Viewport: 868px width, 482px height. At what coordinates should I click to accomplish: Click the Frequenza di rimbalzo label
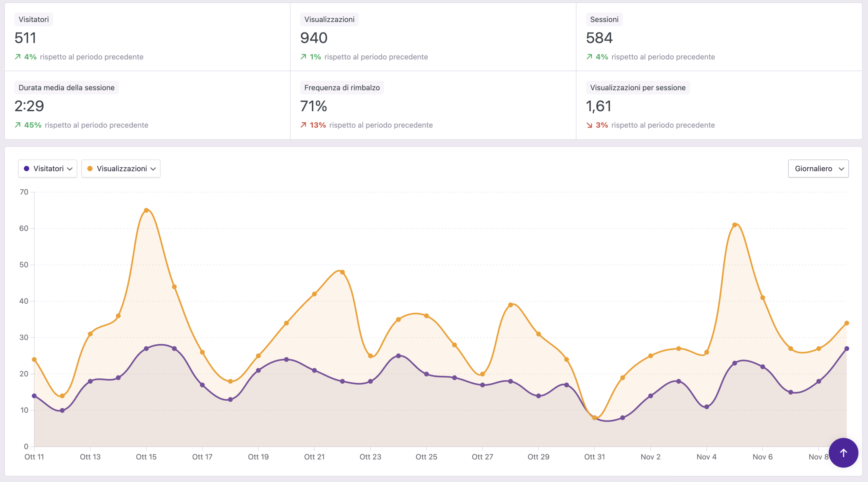[342, 88]
